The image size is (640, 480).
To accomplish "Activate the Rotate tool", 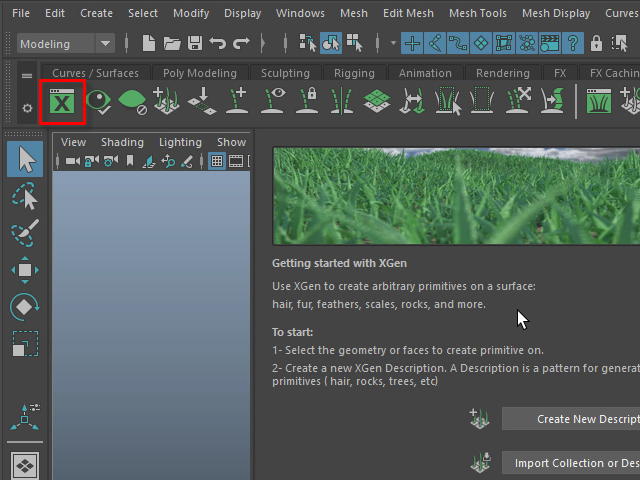I will coord(25,307).
